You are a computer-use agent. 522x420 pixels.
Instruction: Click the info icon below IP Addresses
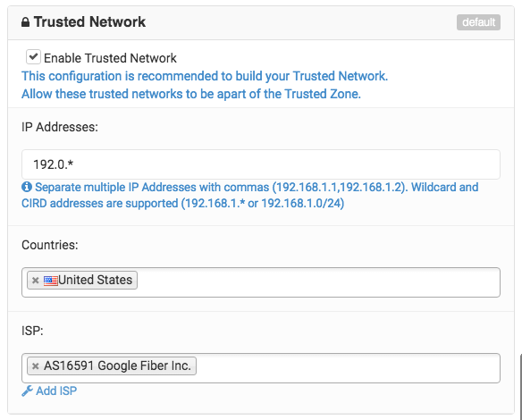pos(27,187)
